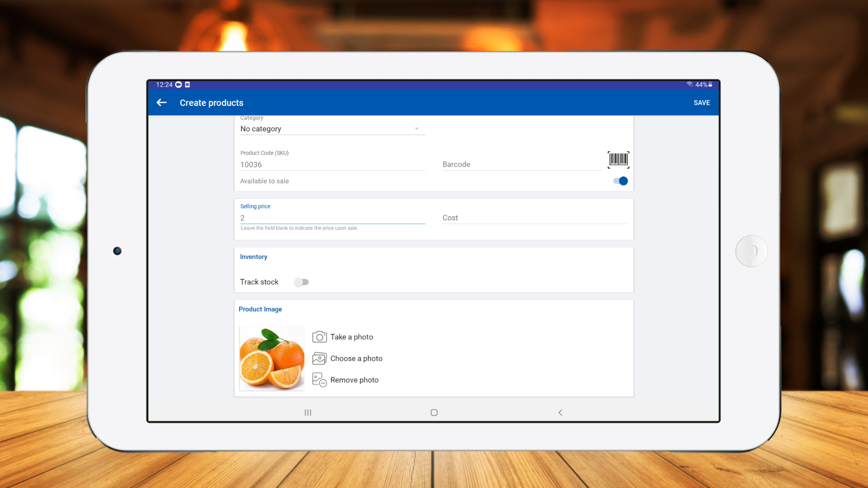Tap the Android recent apps icon

click(x=308, y=413)
